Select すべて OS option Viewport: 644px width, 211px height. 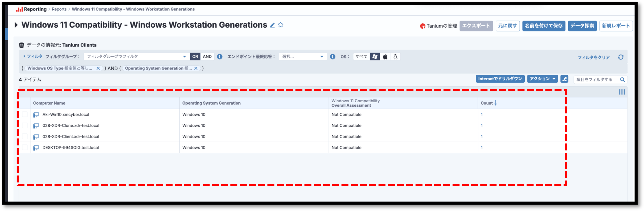point(361,57)
